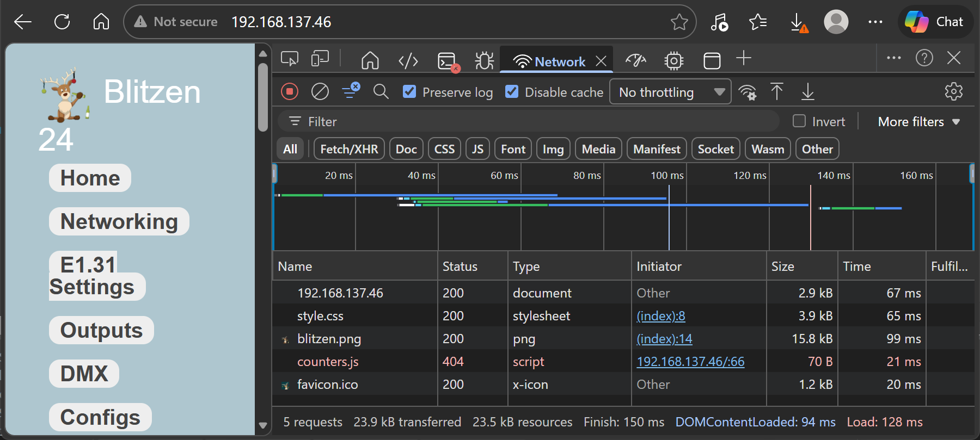
Task: Click the Export HAR download arrow
Action: [x=808, y=92]
